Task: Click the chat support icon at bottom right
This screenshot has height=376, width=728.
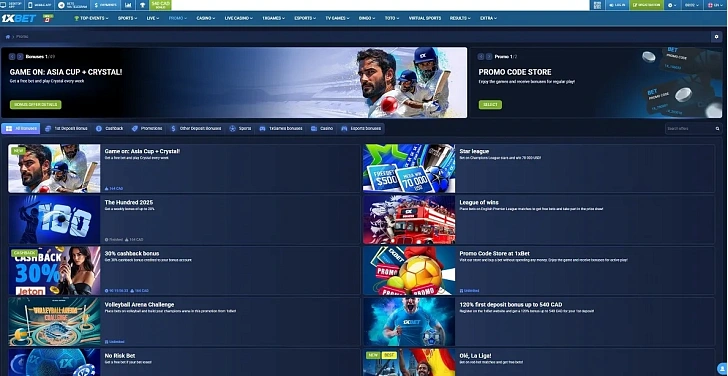Action: tap(722, 369)
